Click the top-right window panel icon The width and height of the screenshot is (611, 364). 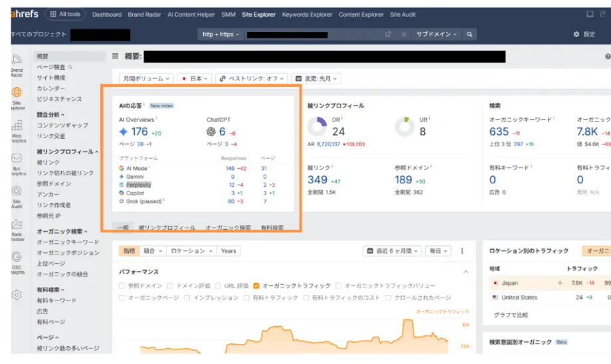click(x=590, y=14)
